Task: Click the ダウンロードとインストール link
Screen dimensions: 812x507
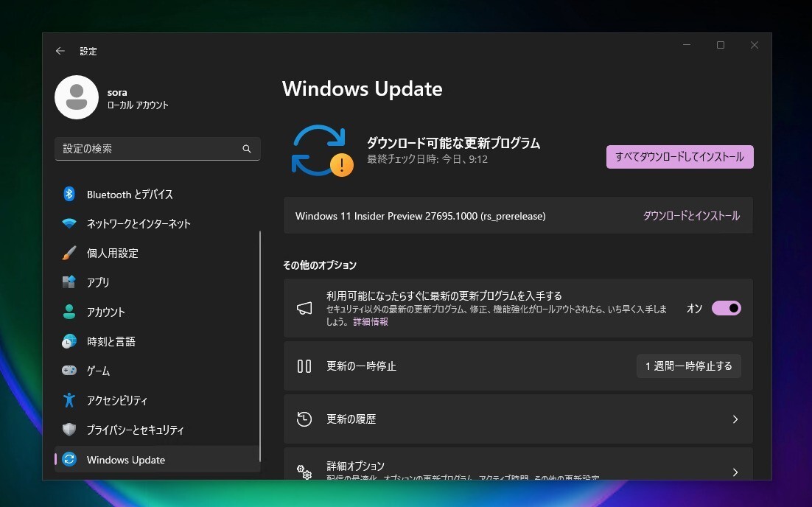Action: (690, 215)
